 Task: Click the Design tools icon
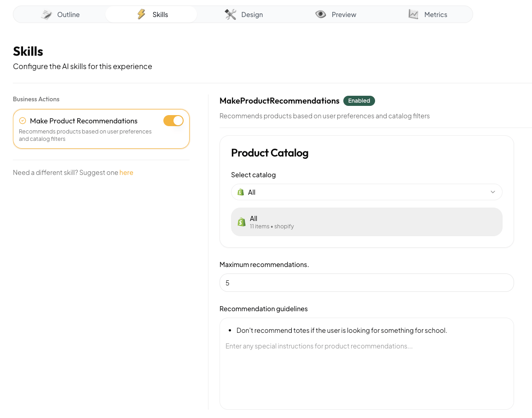click(x=231, y=14)
